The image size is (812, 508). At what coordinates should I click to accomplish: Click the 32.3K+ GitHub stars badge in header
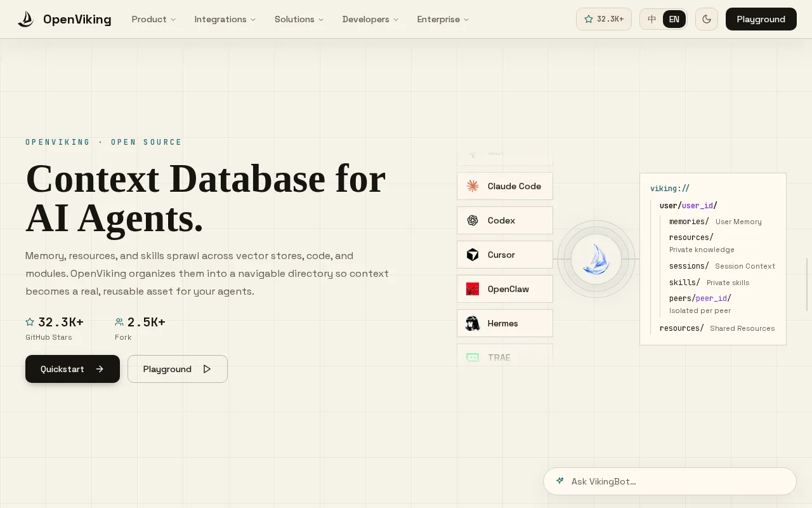click(604, 19)
